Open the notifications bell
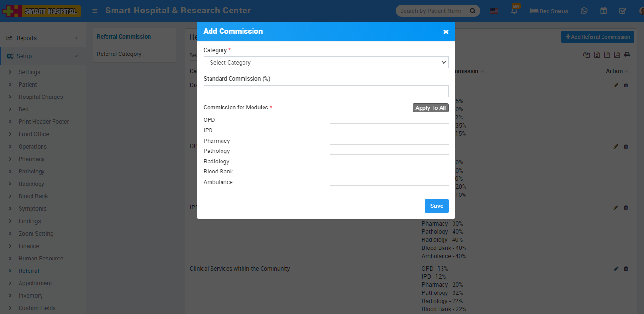Screen dimensions: 644x314 pyautogui.click(x=515, y=11)
